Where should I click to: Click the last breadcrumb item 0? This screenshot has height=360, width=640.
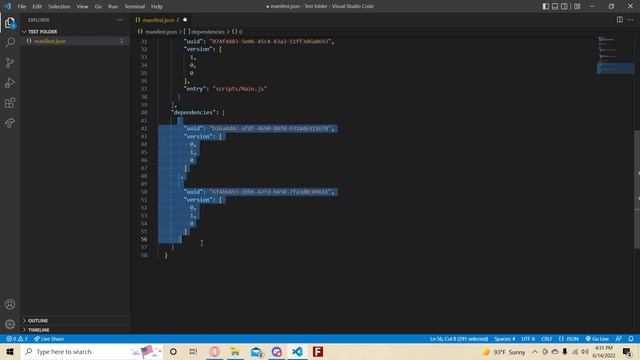point(238,31)
